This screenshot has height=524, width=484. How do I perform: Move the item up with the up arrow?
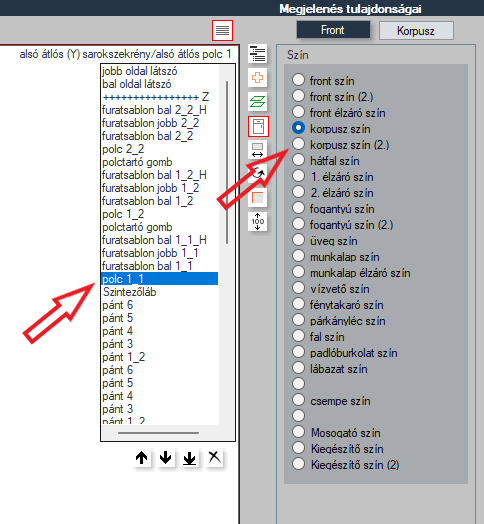(x=141, y=458)
